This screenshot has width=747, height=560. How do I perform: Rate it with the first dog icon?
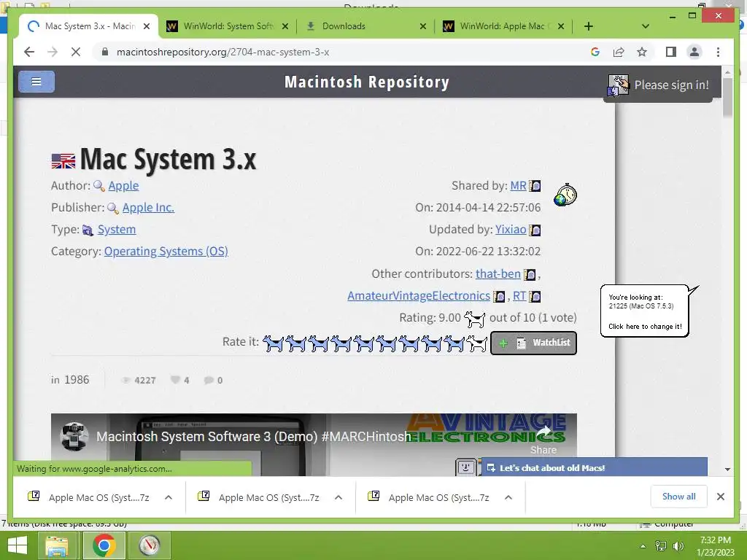(273, 343)
